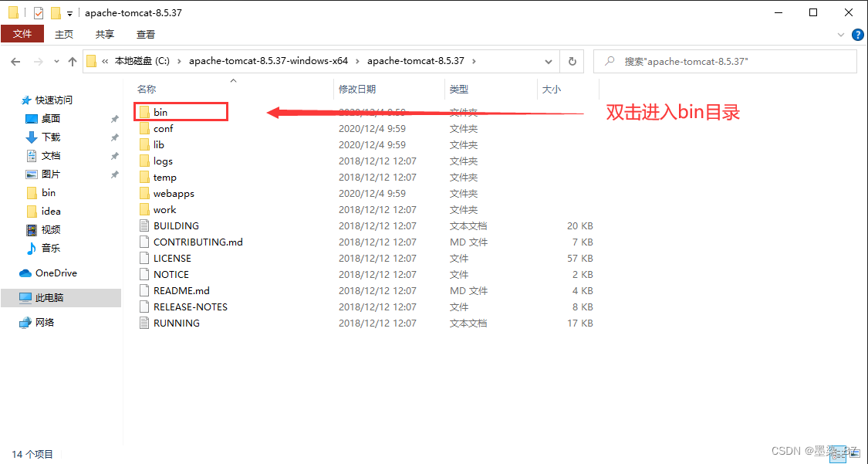Select the CONTRIBUTING.md file icon
Screen dimensions: 868x464
pyautogui.click(x=144, y=242)
